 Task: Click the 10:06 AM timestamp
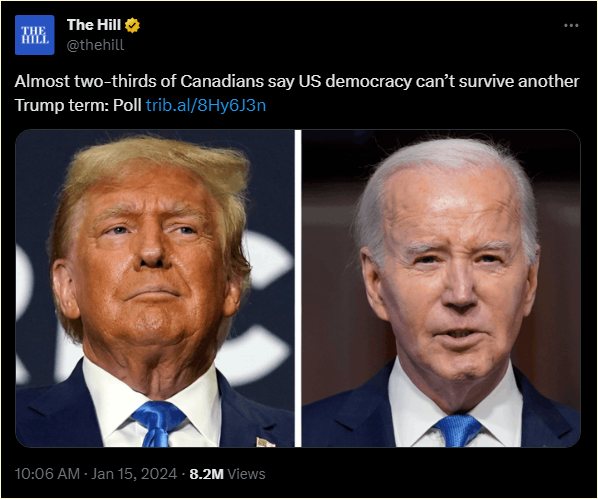(x=47, y=474)
